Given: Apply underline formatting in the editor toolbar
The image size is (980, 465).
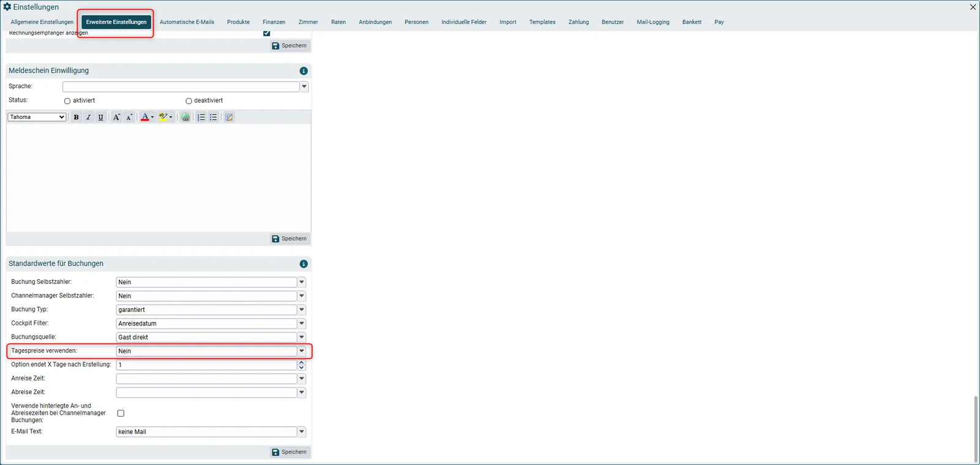Looking at the screenshot, I should pos(100,117).
